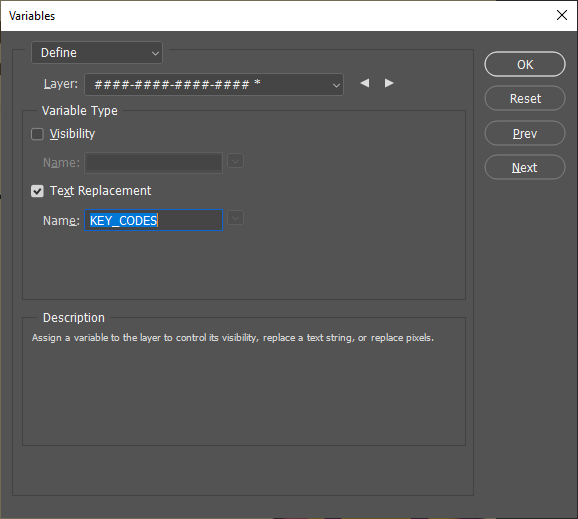Click chevron arrow on Layer dropdown
The height and width of the screenshot is (519, 578).
tap(336, 85)
